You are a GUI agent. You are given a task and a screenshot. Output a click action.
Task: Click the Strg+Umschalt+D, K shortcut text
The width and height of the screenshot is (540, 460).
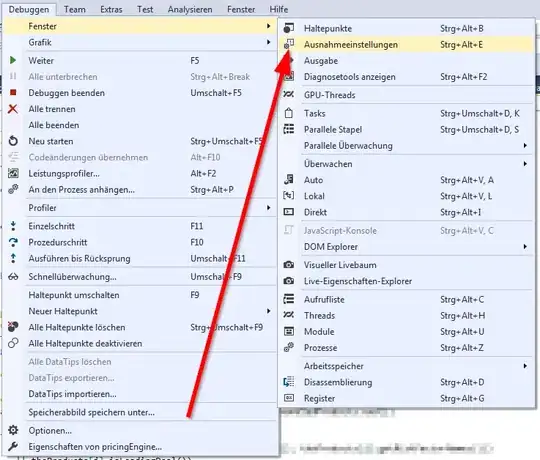tap(480, 113)
